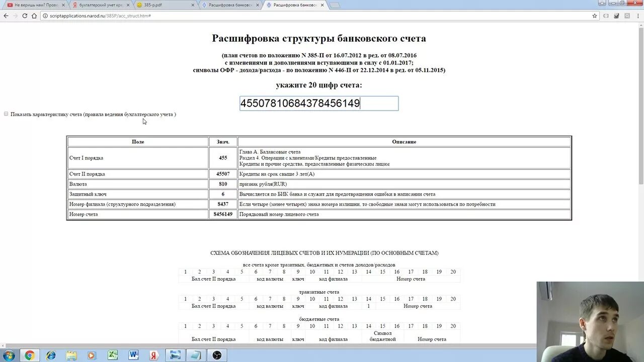The image size is (644, 362).
Task: Click the 'Показать характеристику счета' label text
Action: (x=93, y=114)
